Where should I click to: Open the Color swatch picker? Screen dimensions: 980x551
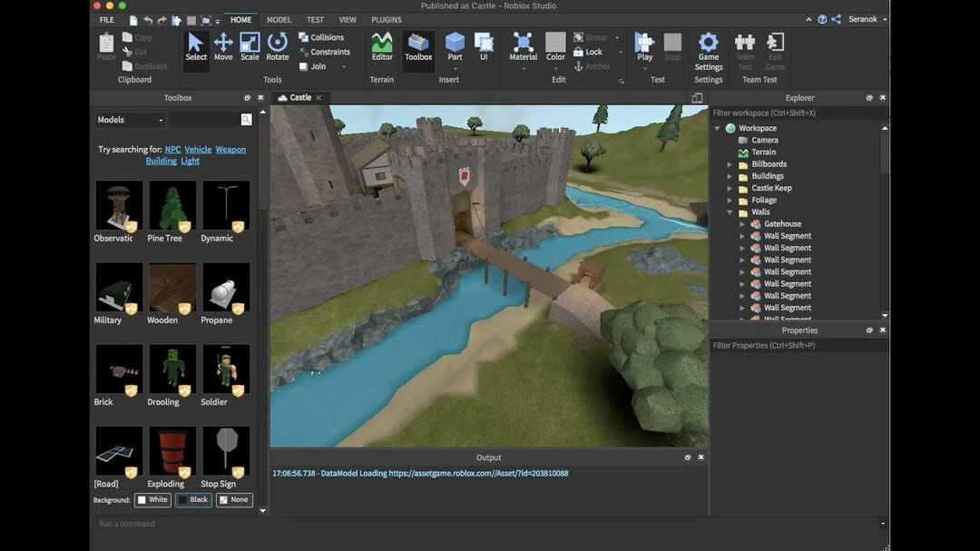point(555,47)
